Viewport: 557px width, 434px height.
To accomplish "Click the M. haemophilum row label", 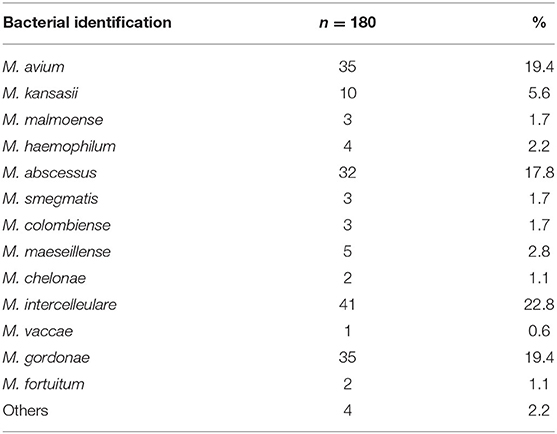I will (59, 146).
